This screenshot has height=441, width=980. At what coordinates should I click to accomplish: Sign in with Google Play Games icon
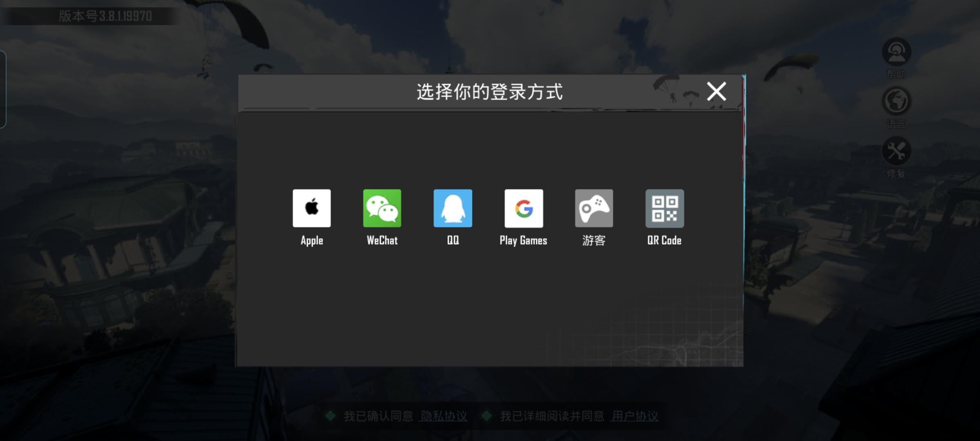pos(524,208)
